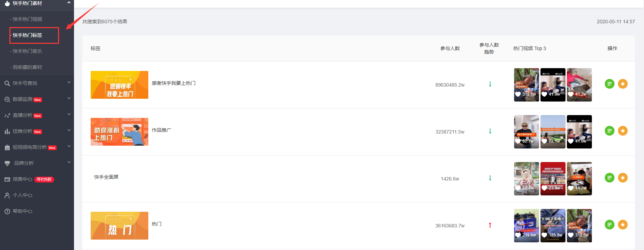This screenshot has width=644, height=250.
Task: Collapse the 快手热门素材 section chevron
Action: (x=69, y=3)
